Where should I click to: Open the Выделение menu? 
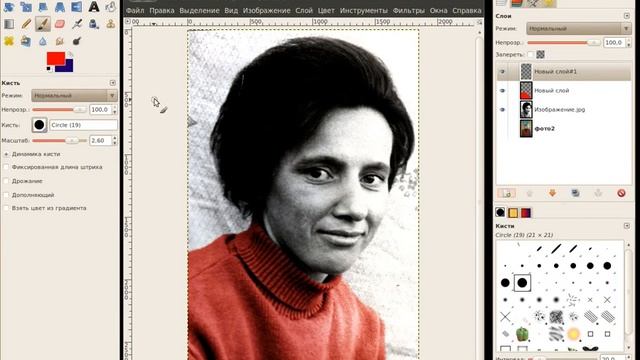tap(199, 11)
